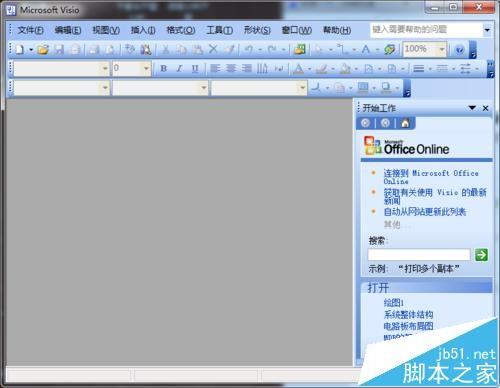The width and height of the screenshot is (500, 388).
Task: Click 获取有关使用 Visio 的最新新闻 link
Action: [435, 196]
